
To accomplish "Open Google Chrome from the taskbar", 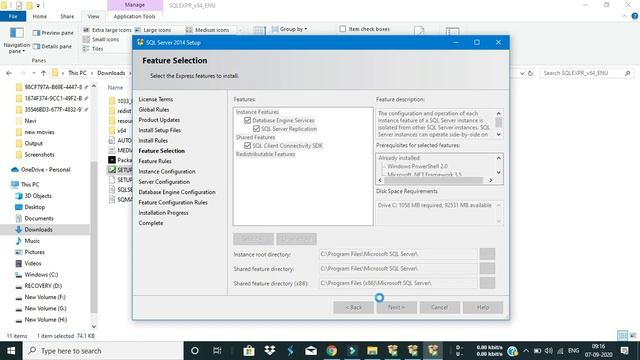I will tap(331, 351).
